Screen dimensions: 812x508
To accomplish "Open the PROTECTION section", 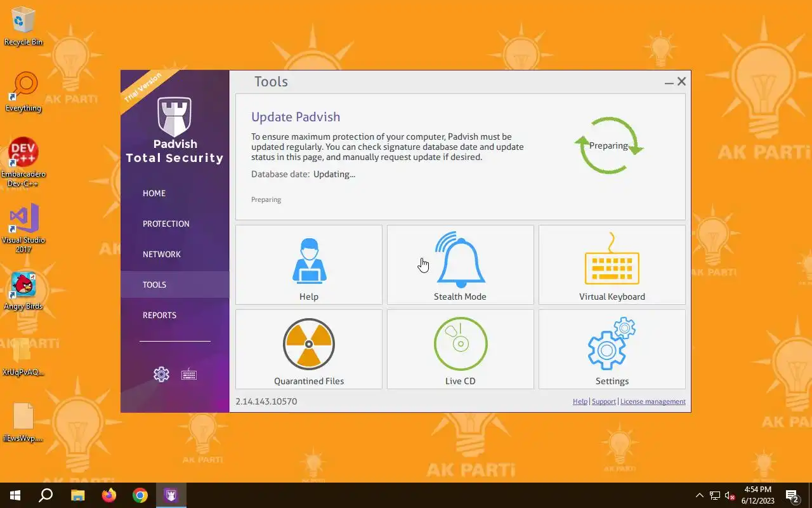I will click(166, 224).
